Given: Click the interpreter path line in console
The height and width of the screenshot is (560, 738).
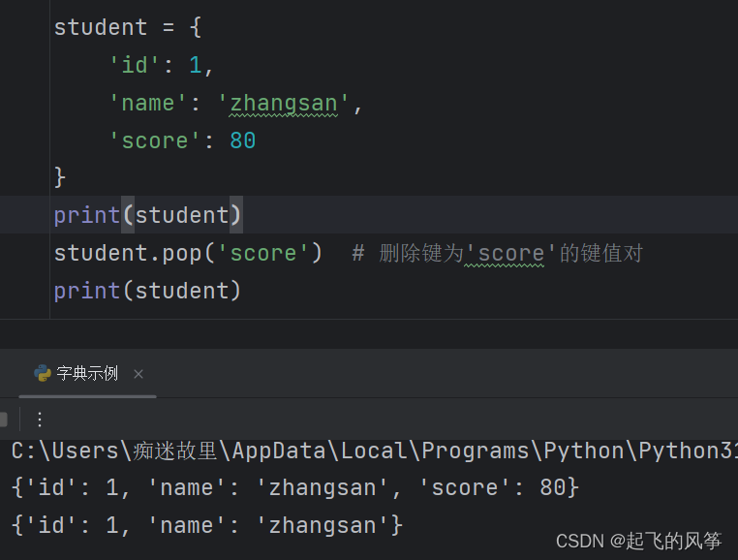Looking at the screenshot, I should [374, 451].
